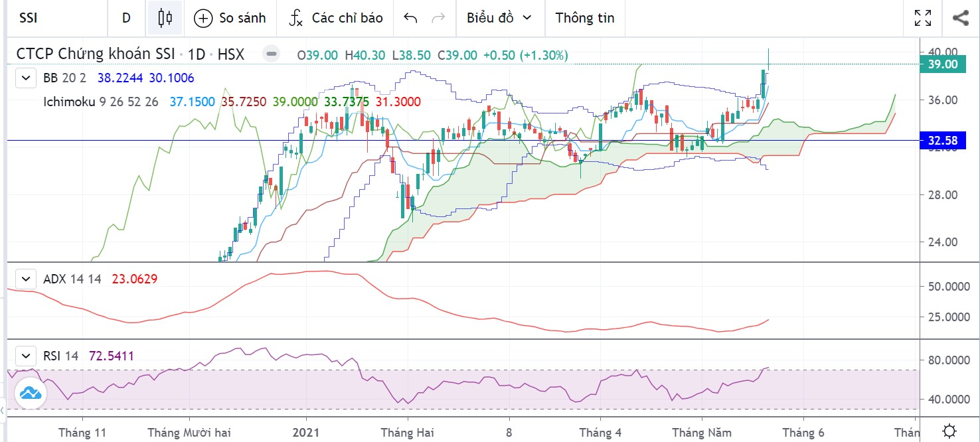Screen dimensions: 980x442
Task: Click the 2021 time axis label
Action: coord(307,433)
